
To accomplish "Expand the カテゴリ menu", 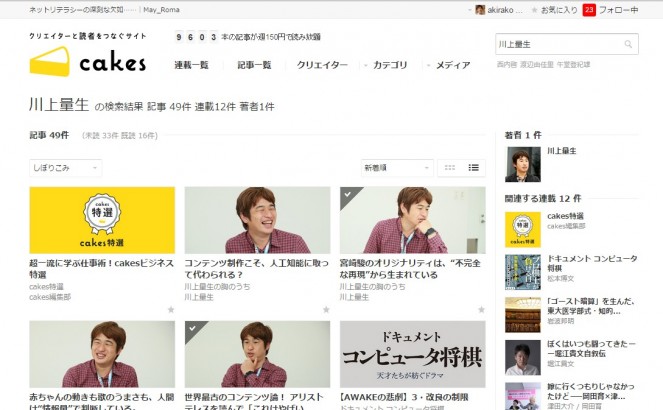I will 389,65.
